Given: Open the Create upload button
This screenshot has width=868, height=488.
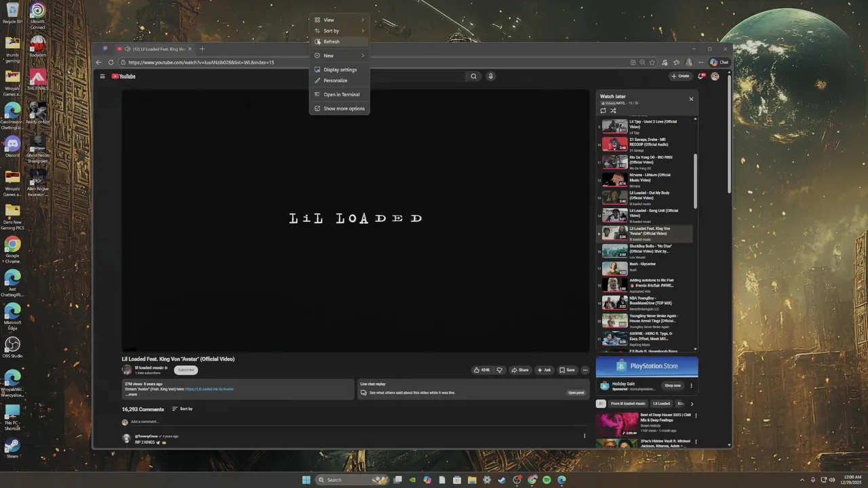Looking at the screenshot, I should click(x=680, y=76).
